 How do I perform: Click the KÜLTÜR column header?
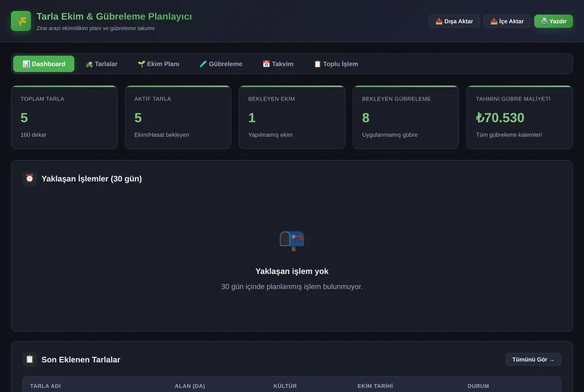[285, 386]
